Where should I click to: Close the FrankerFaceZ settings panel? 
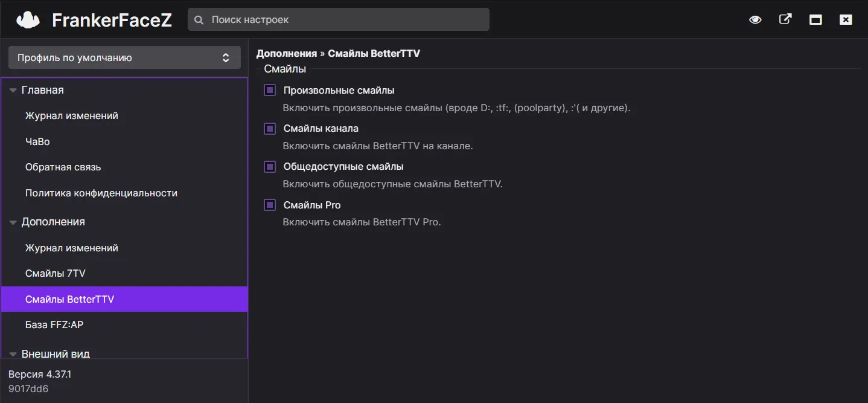pos(846,19)
